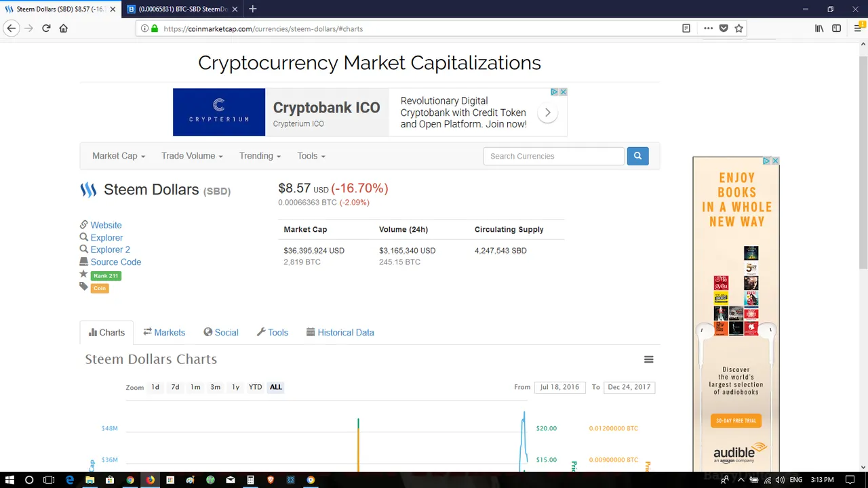This screenshot has height=488, width=868.
Task: Toggle the sidebar icon in Firefox toolbar
Action: (x=836, y=28)
